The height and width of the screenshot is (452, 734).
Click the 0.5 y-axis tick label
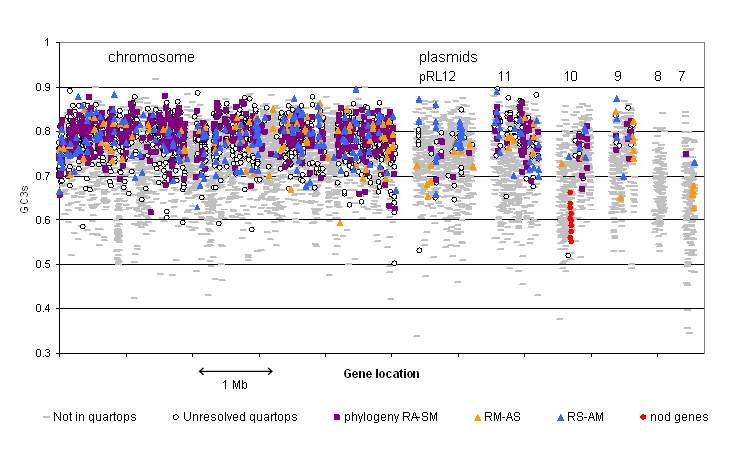[x=41, y=265]
